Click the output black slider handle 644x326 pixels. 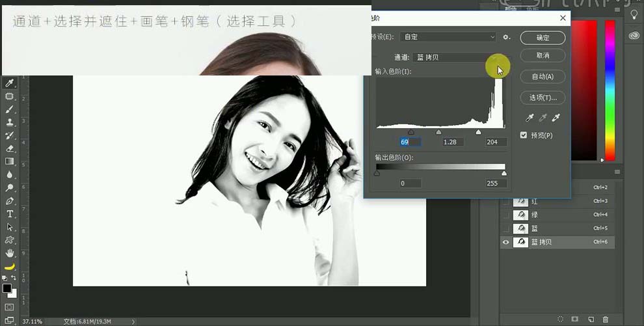point(377,173)
